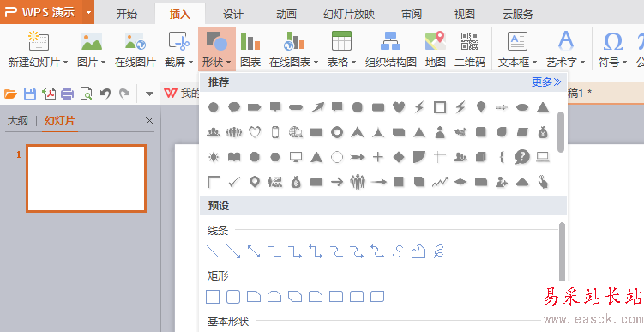Close the slide thumbnail pane
Image resolution: width=644 pixels, height=332 pixels.
click(x=149, y=120)
